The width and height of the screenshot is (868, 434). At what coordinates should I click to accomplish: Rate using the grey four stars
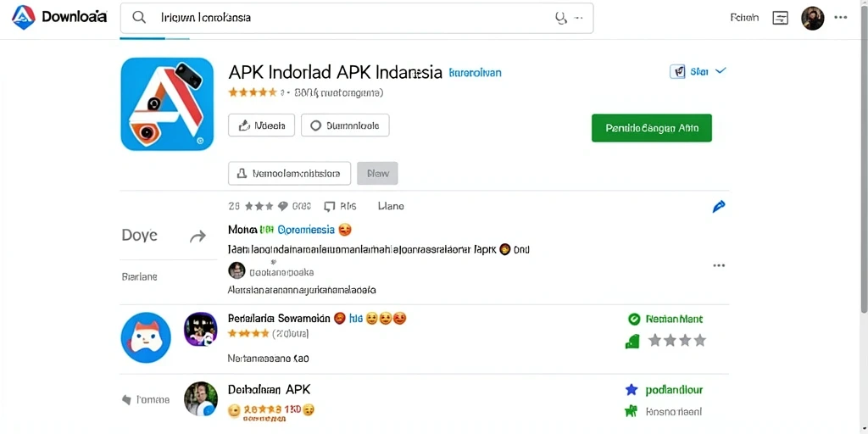[x=677, y=340]
